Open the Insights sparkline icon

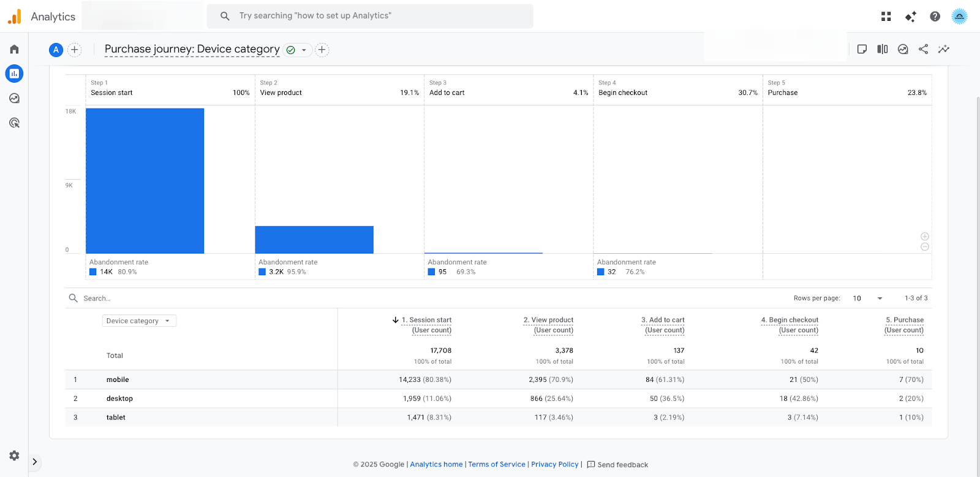pyautogui.click(x=944, y=49)
